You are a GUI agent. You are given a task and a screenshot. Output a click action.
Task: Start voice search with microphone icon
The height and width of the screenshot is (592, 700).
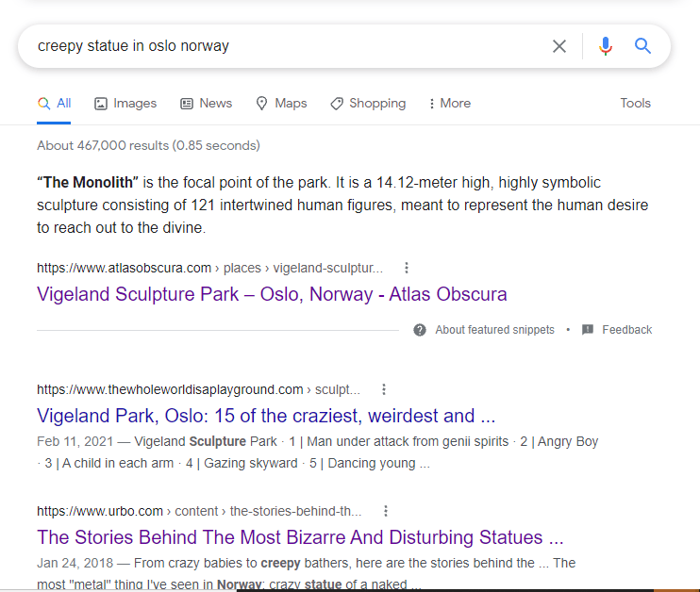606,46
